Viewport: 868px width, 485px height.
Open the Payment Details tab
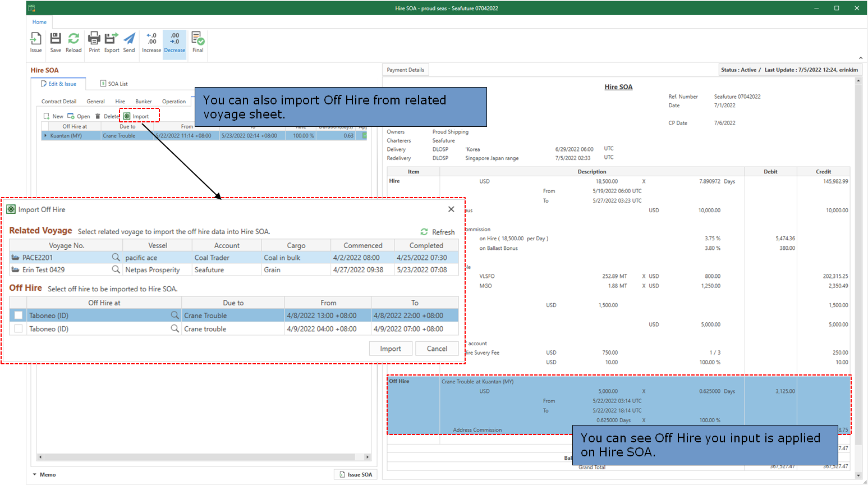click(x=406, y=70)
